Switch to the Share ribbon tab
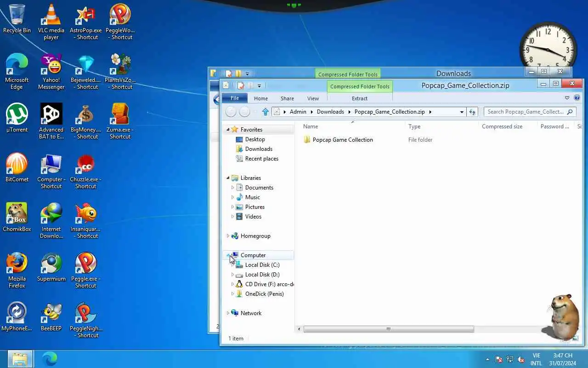This screenshot has width=588, height=368. [287, 98]
